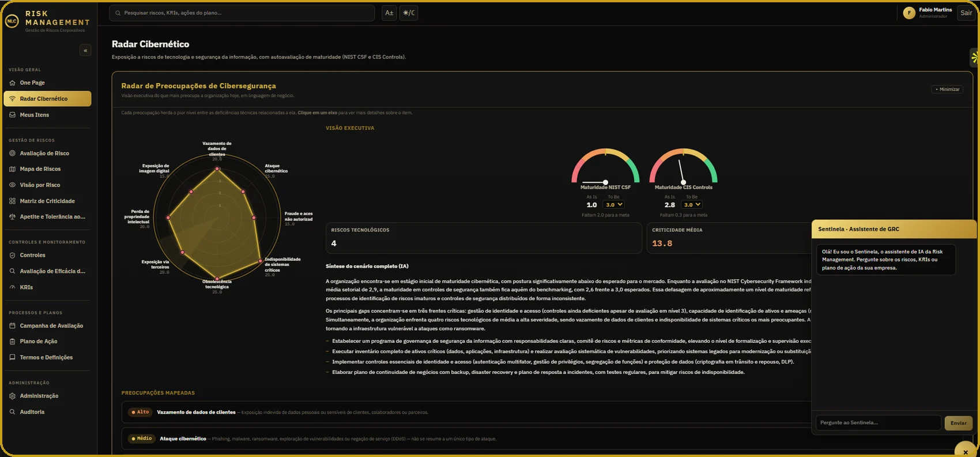Image resolution: width=980 pixels, height=457 pixels.
Task: Click the Administração gear icon
Action: (x=13, y=396)
